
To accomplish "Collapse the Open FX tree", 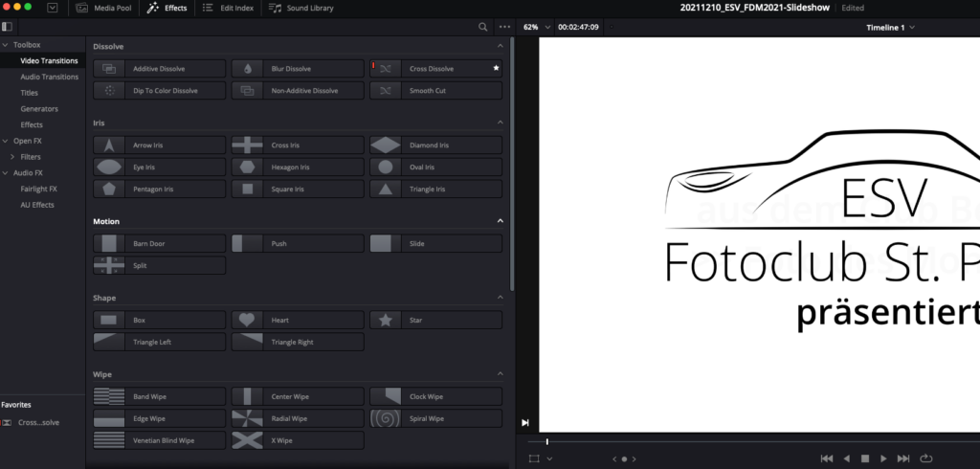I will [6, 141].
